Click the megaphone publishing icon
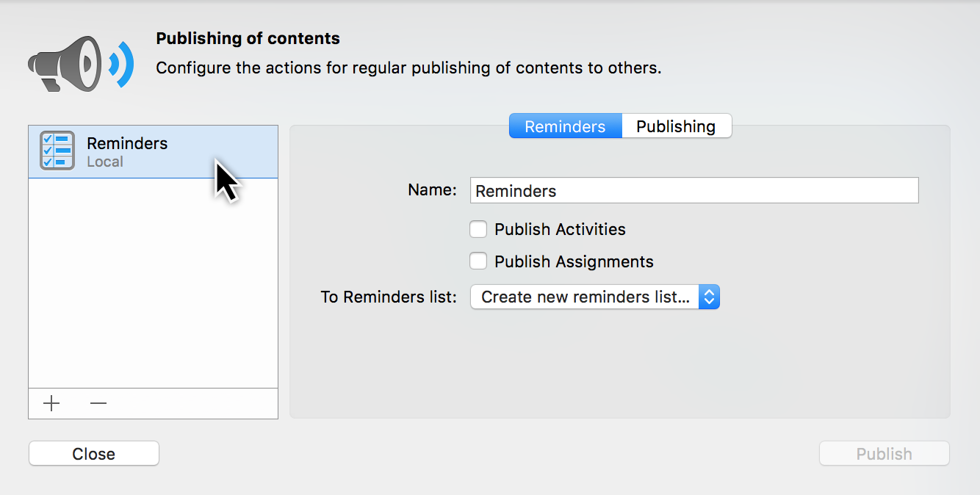Screen dimensions: 980x495 (81, 63)
